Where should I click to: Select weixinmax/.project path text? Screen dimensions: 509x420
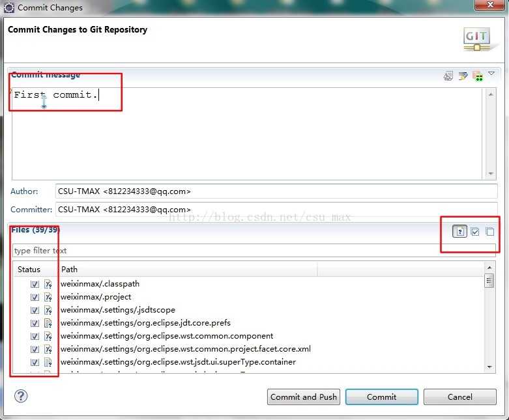tap(96, 297)
